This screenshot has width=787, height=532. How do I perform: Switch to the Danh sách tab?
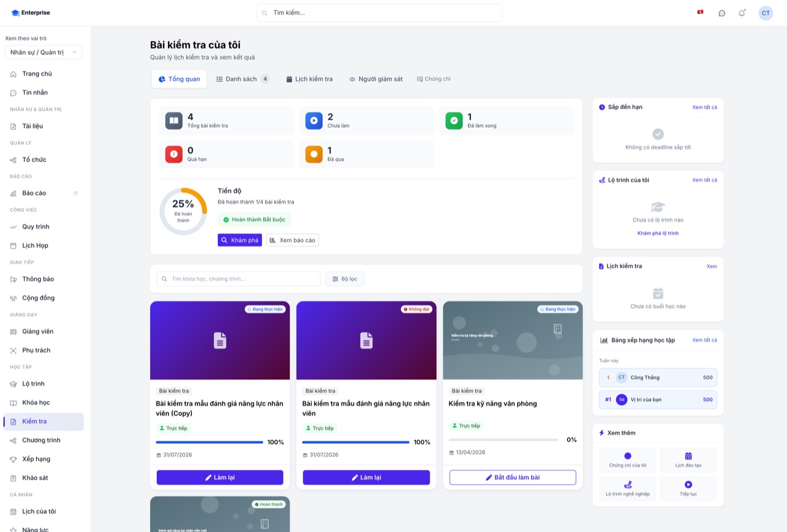(243, 79)
